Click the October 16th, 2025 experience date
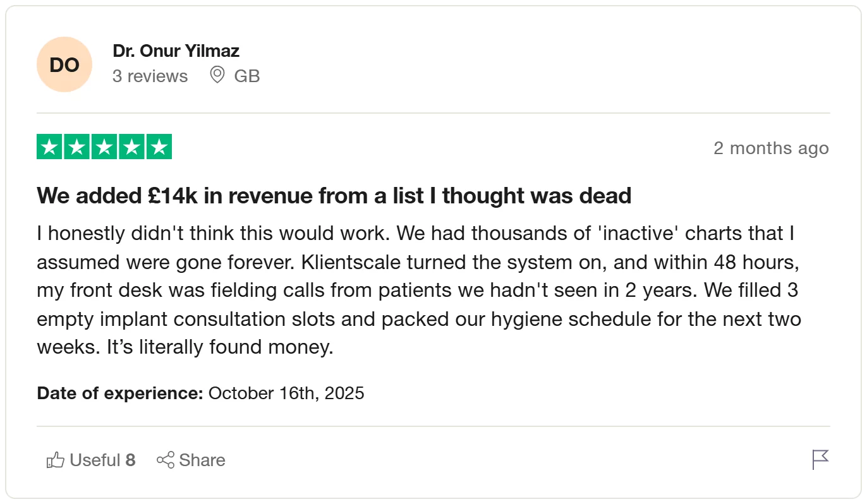Viewport: 867px width, 504px height. click(x=286, y=393)
